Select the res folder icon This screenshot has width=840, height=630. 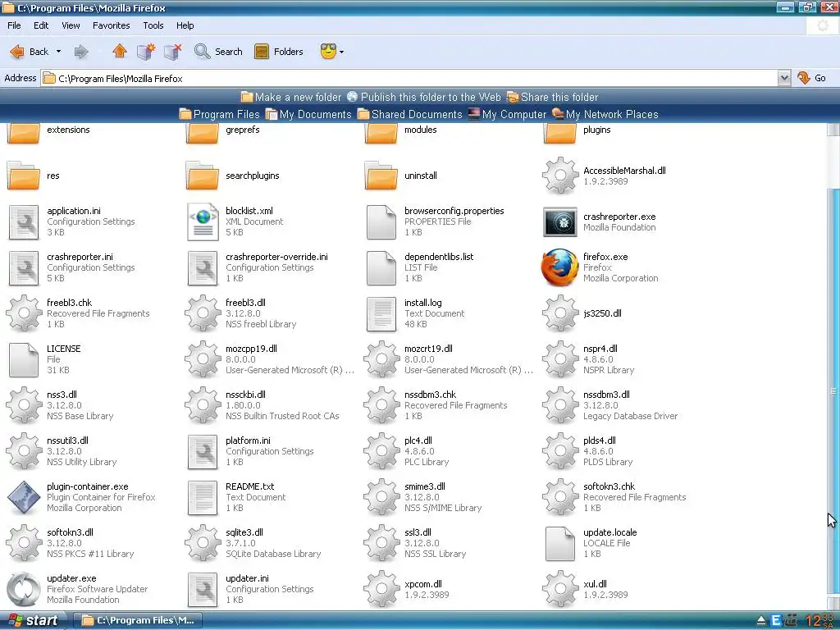23,176
